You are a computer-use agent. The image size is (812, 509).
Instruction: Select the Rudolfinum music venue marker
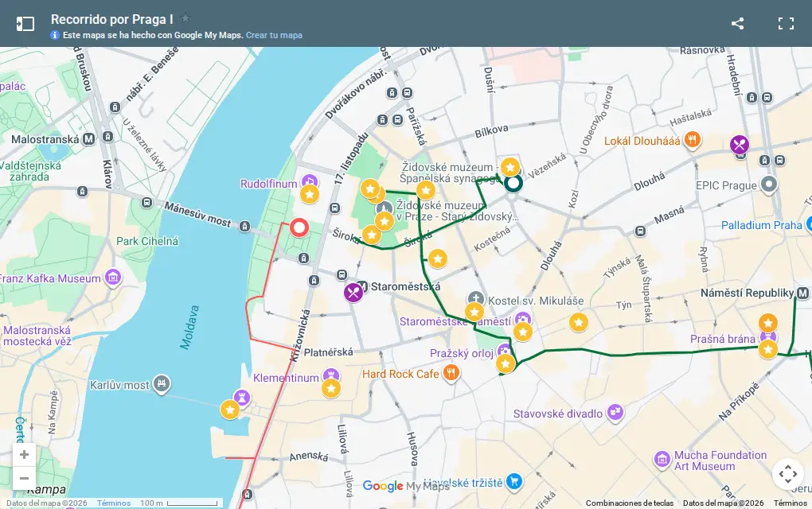309,181
